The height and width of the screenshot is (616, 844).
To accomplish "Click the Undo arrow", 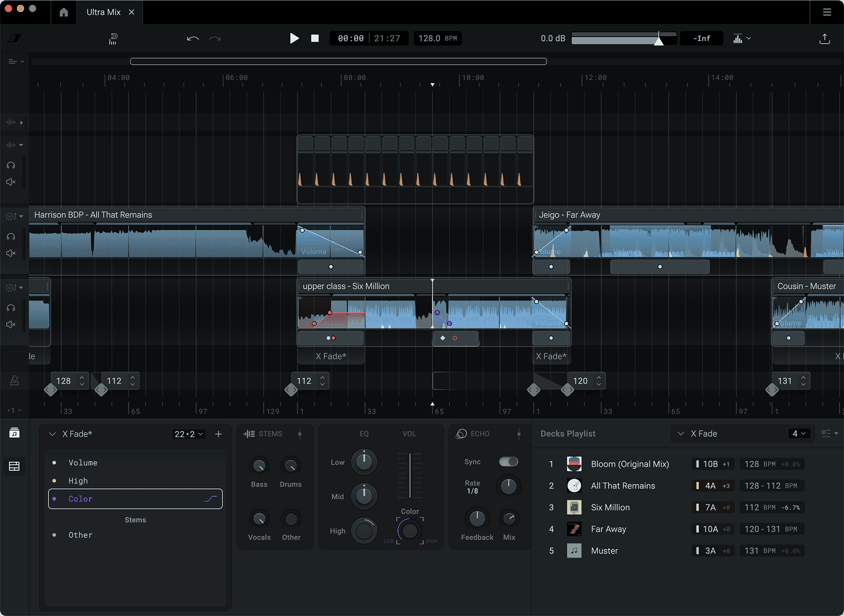I will coord(193,38).
